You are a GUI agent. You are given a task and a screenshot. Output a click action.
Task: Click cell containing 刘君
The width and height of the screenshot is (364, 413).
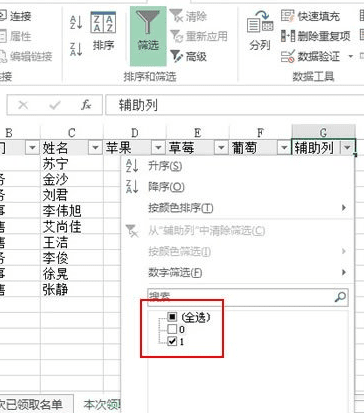click(x=72, y=195)
